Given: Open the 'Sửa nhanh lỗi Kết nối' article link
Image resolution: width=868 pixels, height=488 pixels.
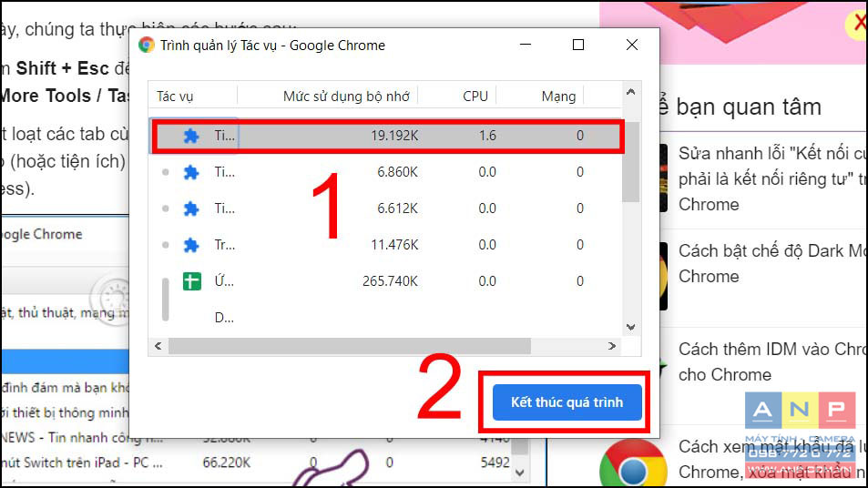Looking at the screenshot, I should (772, 178).
